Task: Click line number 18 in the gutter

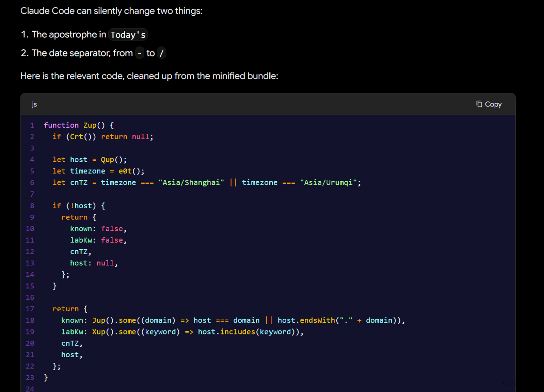Action: [30, 321]
